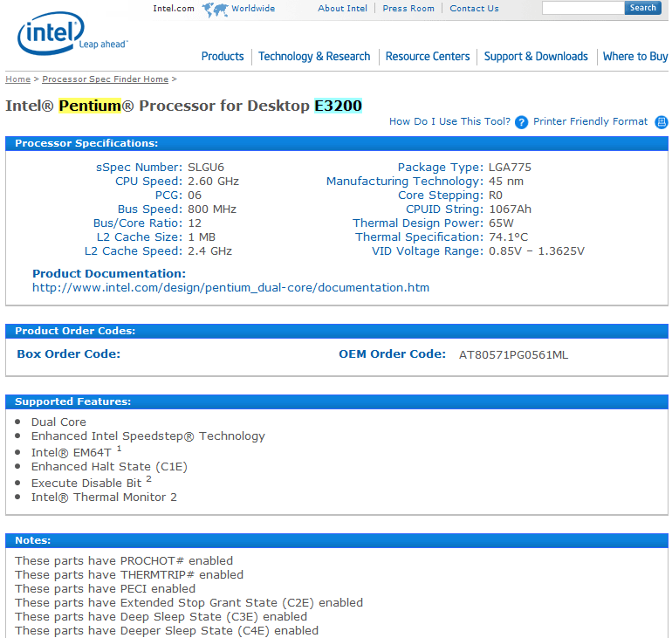Click the question mark help icon
Image resolution: width=672 pixels, height=638 pixels.
coord(521,122)
